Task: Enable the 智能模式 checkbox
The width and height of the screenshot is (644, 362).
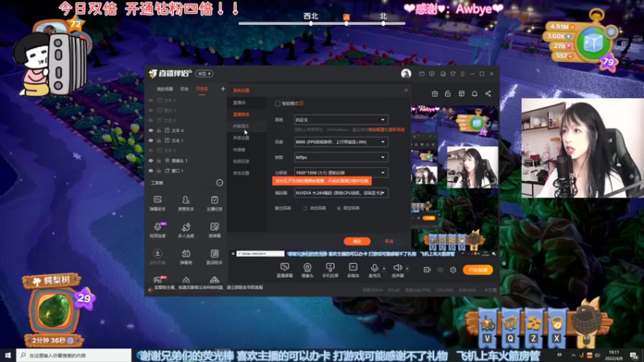Action: pyautogui.click(x=278, y=104)
